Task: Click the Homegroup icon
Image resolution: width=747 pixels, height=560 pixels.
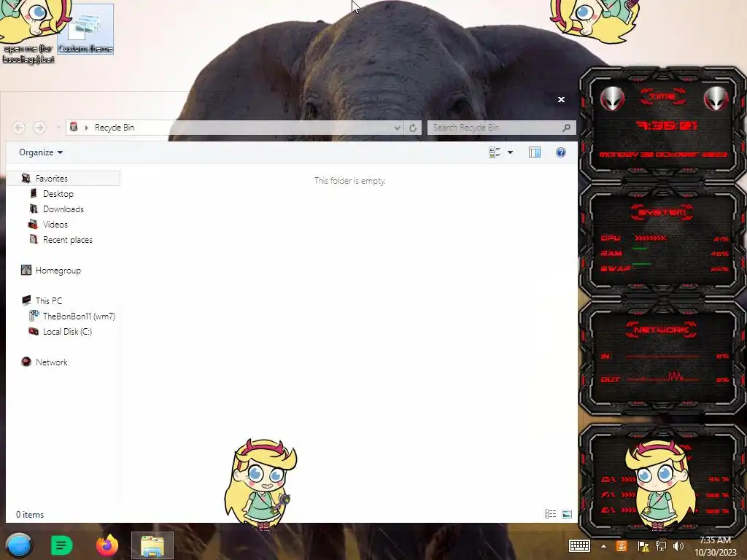Action: [26, 270]
